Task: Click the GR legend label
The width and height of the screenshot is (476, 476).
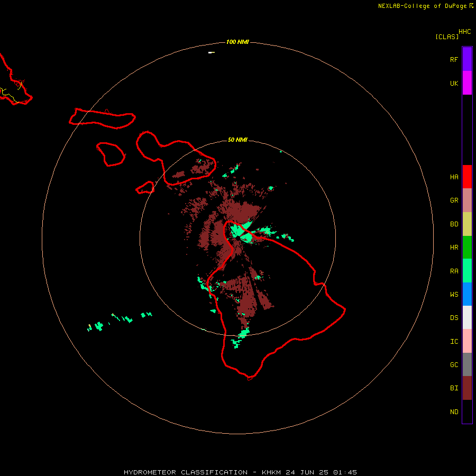Action: pos(454,200)
